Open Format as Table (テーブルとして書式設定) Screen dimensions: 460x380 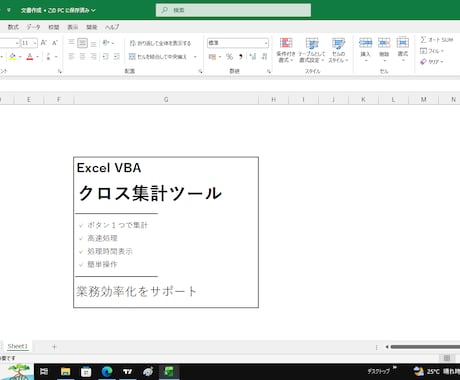click(x=312, y=50)
